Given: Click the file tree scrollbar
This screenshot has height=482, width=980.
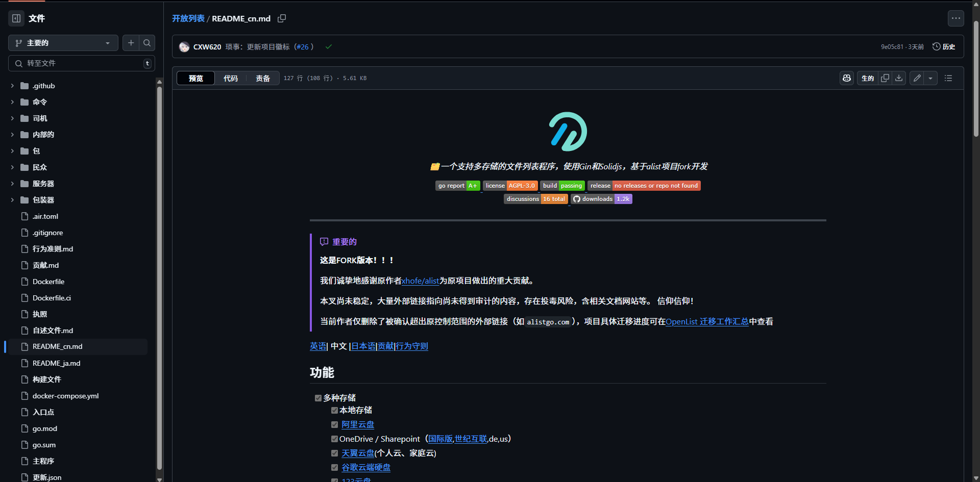Looking at the screenshot, I should point(159,278).
